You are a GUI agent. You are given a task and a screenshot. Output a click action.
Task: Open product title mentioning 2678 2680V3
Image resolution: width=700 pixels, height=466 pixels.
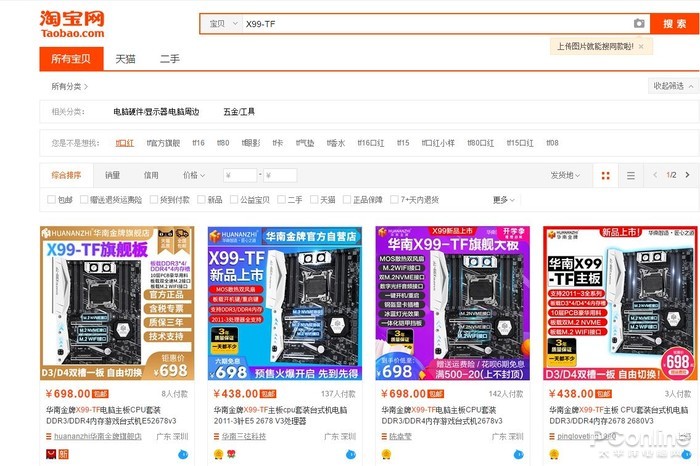[618, 415]
